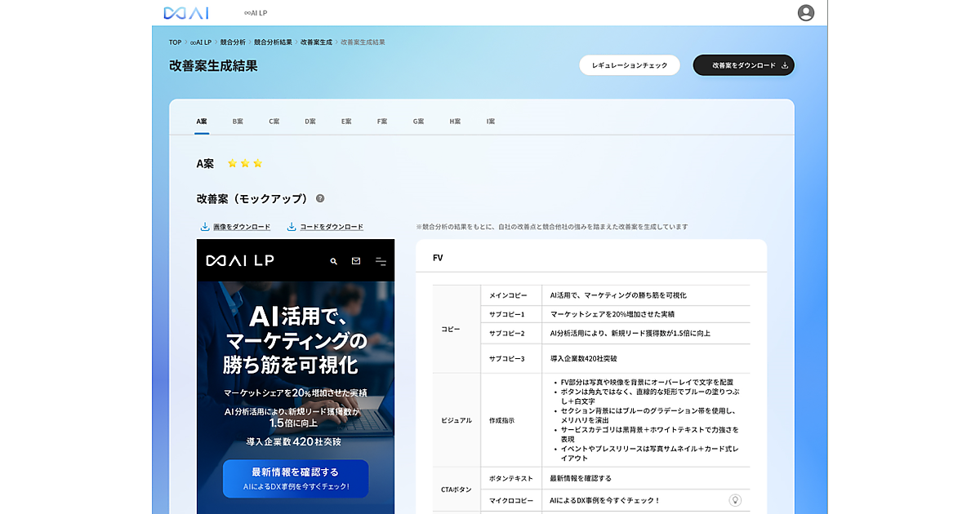Open the user account avatar icon

806,12
